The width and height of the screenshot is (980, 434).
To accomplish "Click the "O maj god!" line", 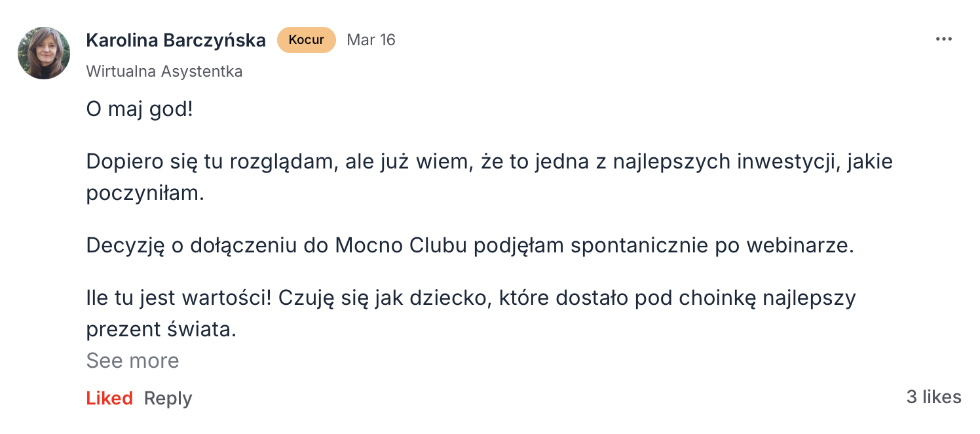I will tap(140, 109).
